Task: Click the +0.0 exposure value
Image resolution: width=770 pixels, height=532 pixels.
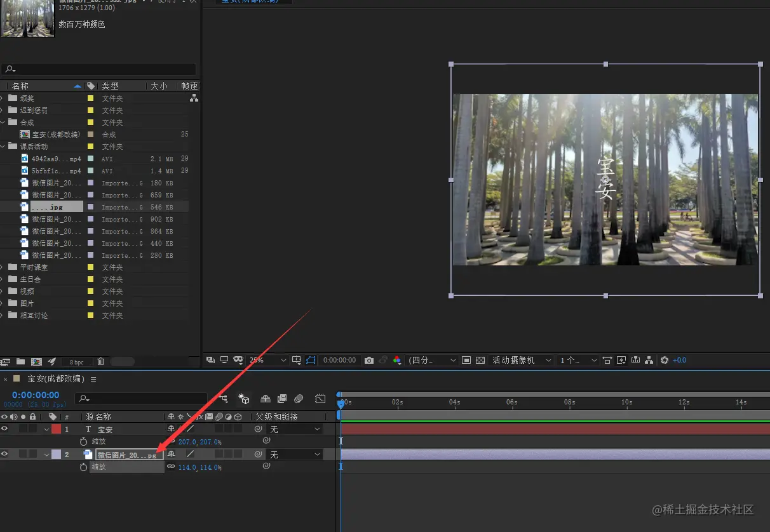Action: click(x=679, y=360)
